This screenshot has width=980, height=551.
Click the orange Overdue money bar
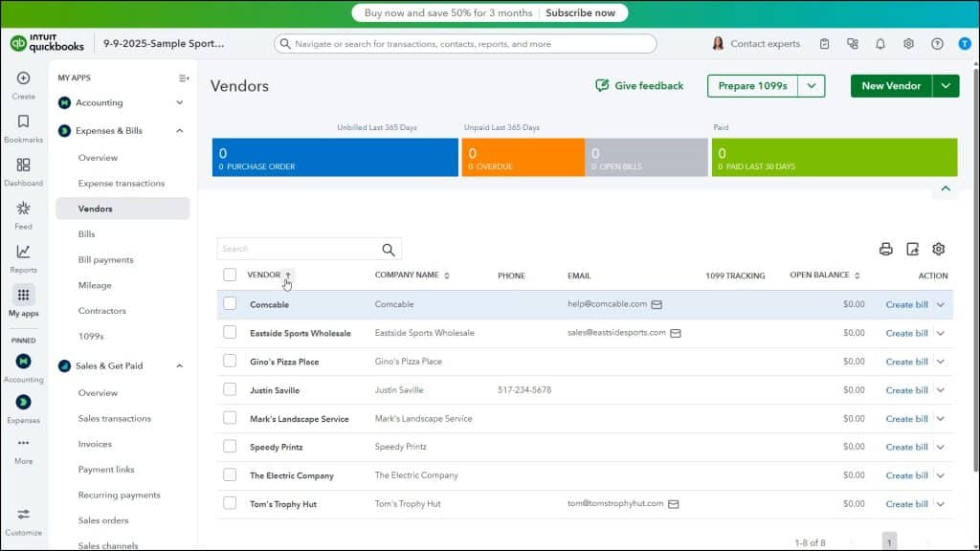click(522, 154)
